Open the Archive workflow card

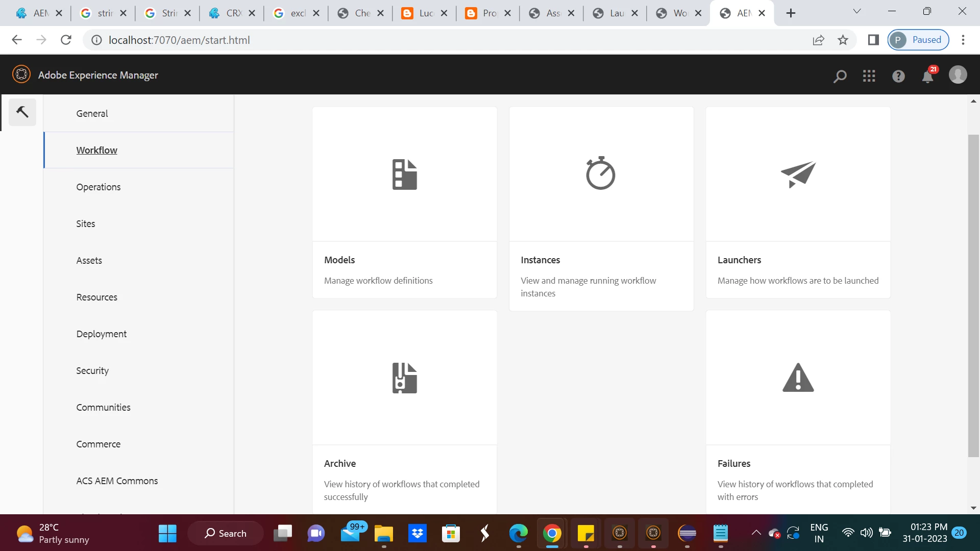404,411
